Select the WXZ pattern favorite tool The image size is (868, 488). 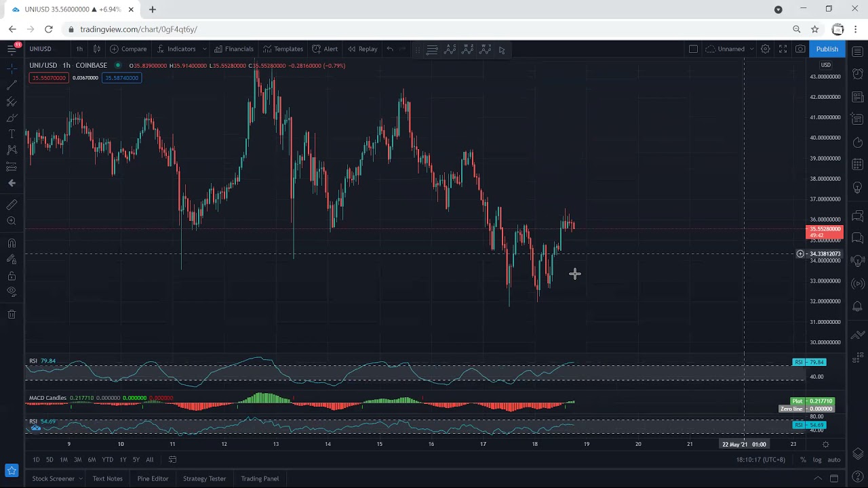pyautogui.click(x=468, y=49)
